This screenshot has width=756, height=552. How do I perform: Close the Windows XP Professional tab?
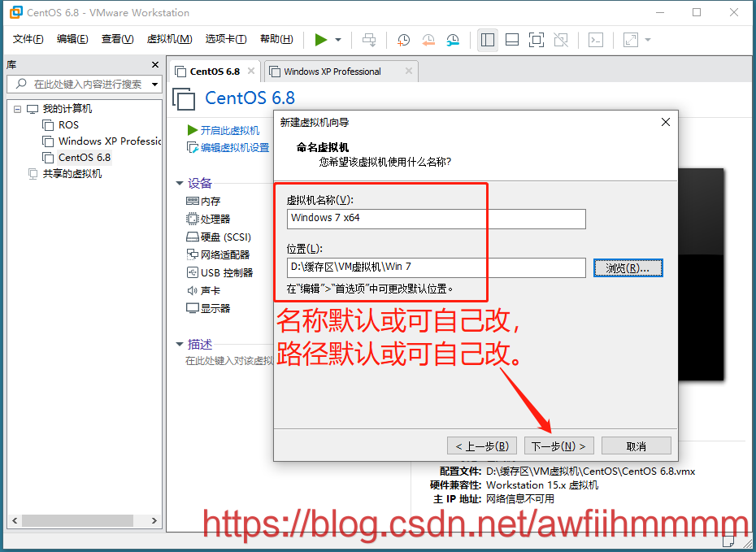409,71
